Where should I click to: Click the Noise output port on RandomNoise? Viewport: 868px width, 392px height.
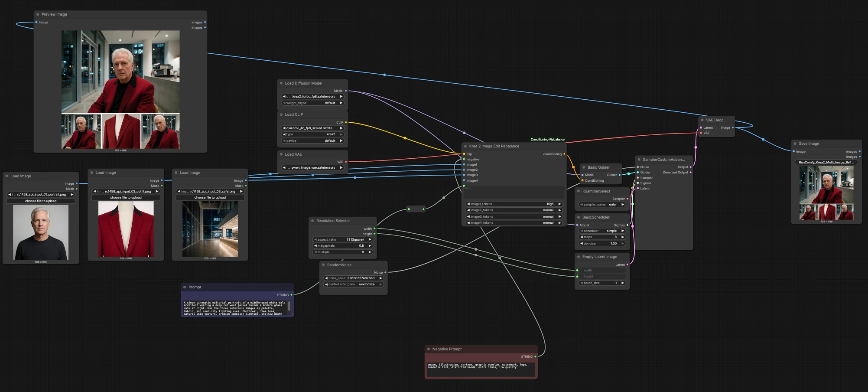click(x=385, y=272)
